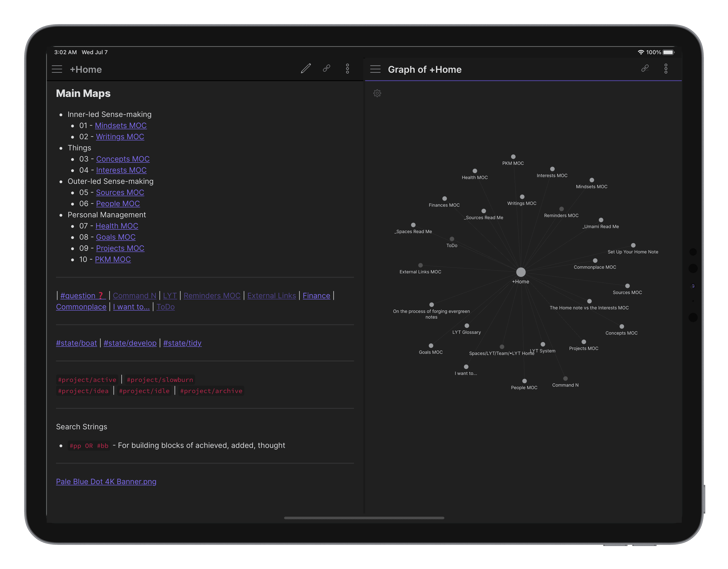
Task: Click the #state/develop tag
Action: 130,343
